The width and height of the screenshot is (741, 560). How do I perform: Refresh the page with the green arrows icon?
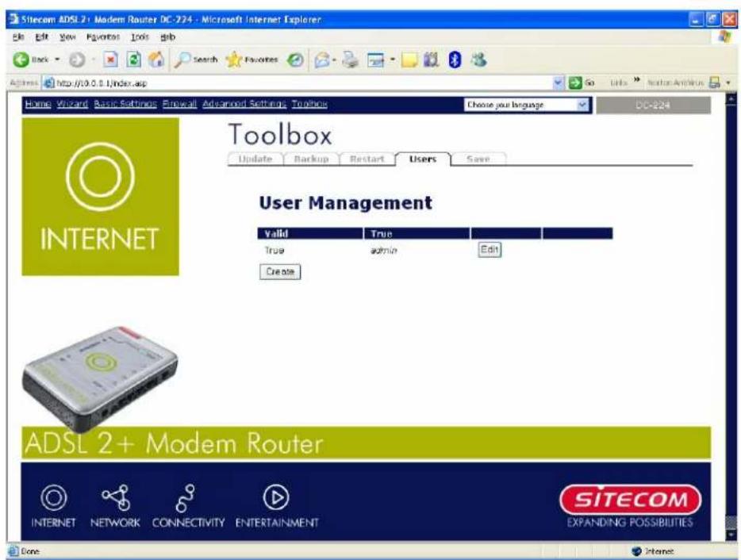click(134, 60)
